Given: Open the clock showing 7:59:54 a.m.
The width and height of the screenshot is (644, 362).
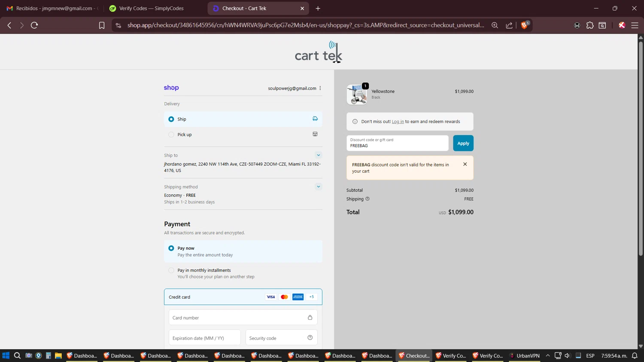Looking at the screenshot, I should [x=614, y=356].
